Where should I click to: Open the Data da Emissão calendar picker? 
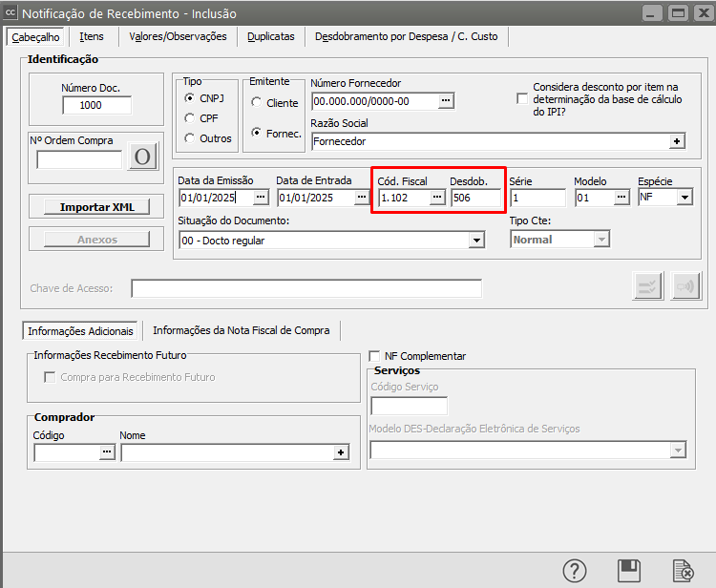click(262, 198)
